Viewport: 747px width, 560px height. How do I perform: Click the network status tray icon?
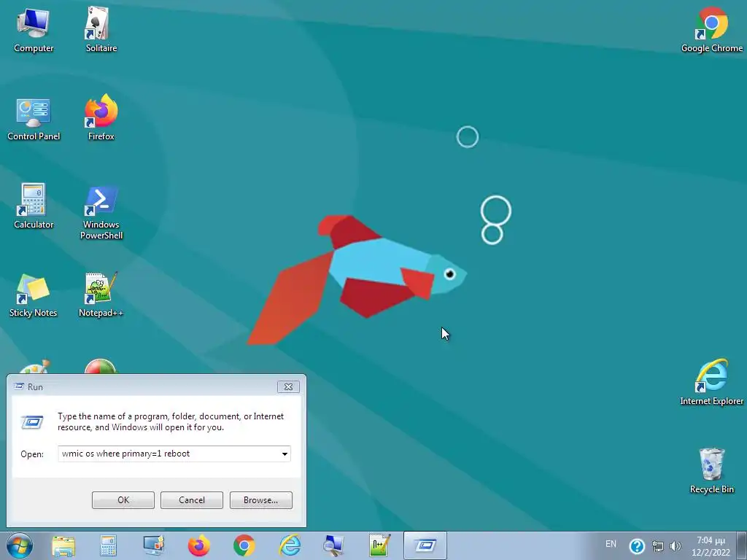[x=658, y=546]
